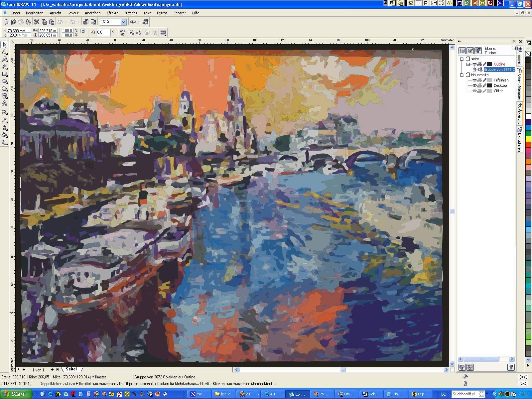532x399 pixels.
Task: Select the Fill bucket tool
Action: 5,135
